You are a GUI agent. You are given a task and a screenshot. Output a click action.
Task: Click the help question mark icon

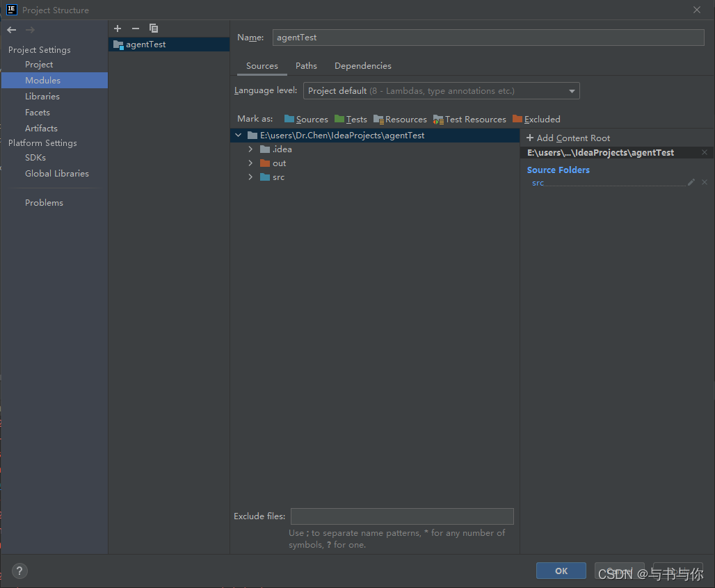pos(19,571)
